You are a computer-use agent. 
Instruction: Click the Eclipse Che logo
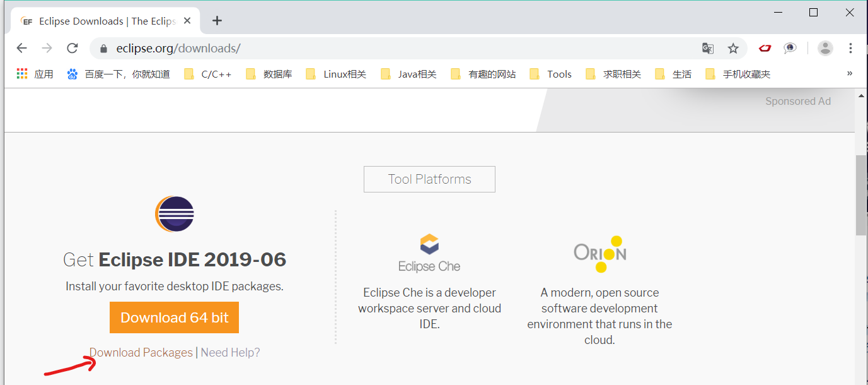tap(429, 253)
